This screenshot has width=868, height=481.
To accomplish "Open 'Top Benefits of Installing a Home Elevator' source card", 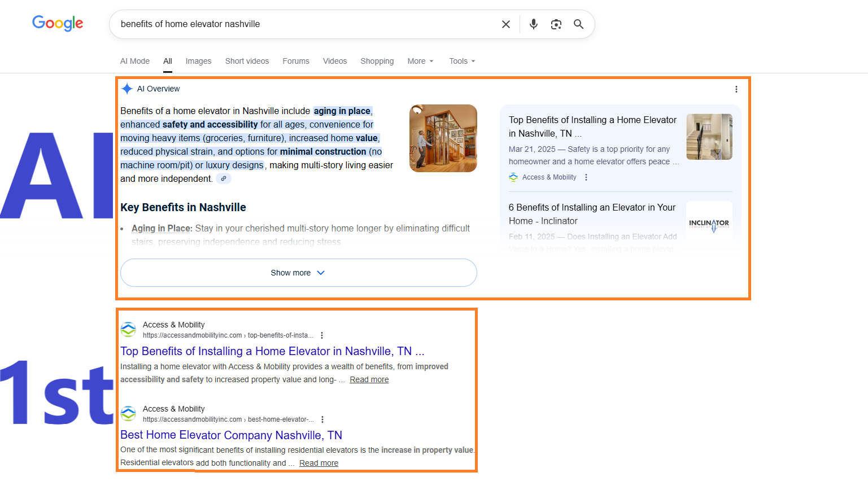I will (592, 126).
